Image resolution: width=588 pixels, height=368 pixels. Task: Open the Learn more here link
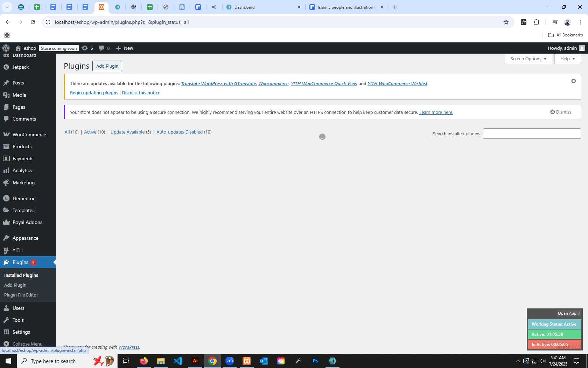point(436,112)
